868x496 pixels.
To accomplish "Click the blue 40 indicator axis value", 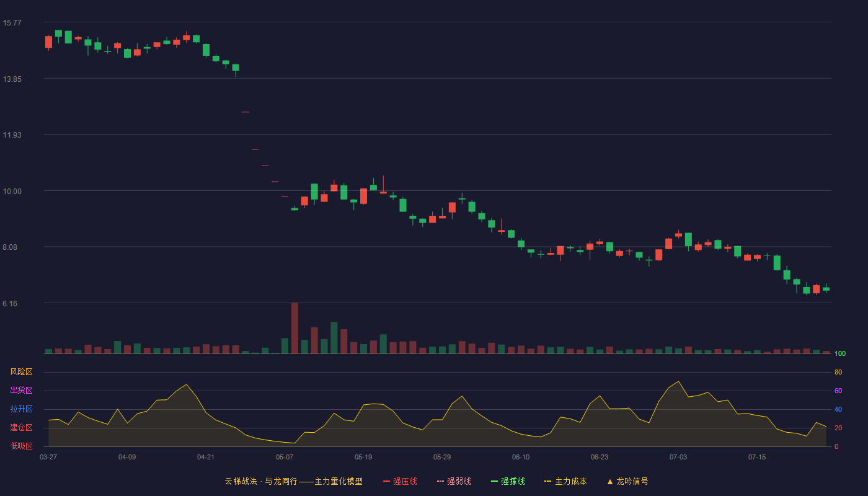I will 838,410.
